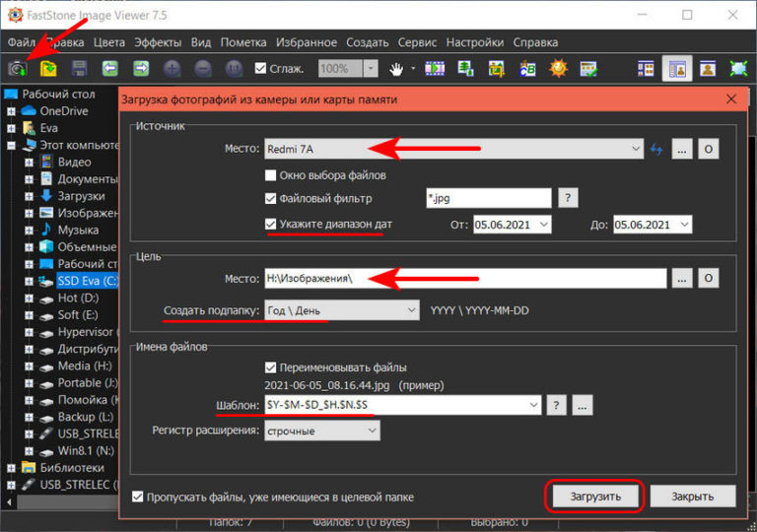The width and height of the screenshot is (757, 532).
Task: Open the 'Сервис' menu
Action: point(418,42)
